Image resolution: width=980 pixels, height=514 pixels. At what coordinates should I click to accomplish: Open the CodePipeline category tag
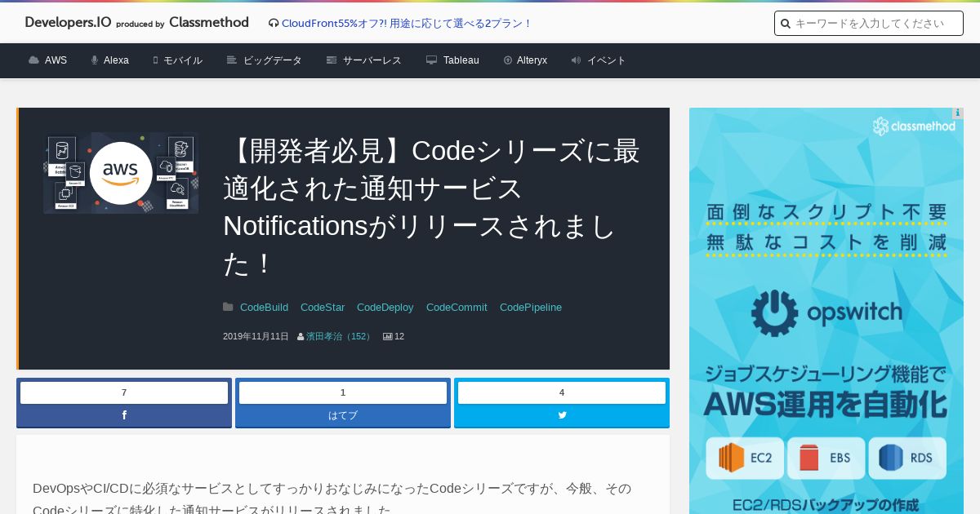coord(531,308)
